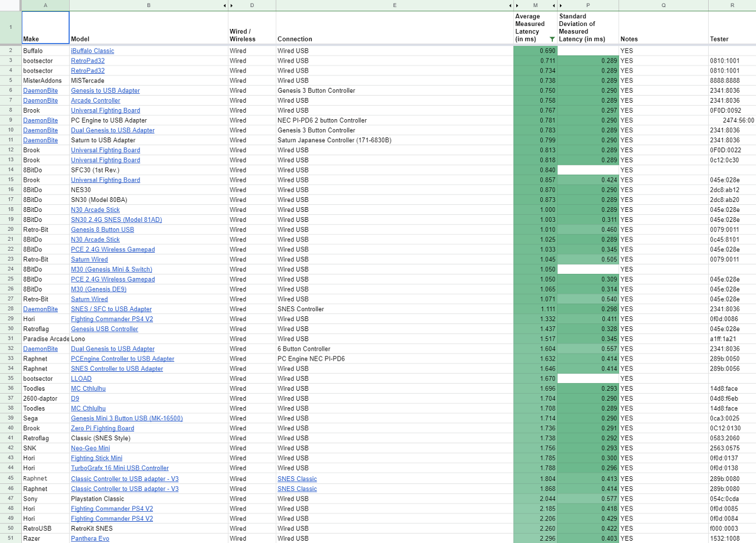
Task: Open the Dual Genesis to USB Adapter link in row 32
Action: point(113,349)
